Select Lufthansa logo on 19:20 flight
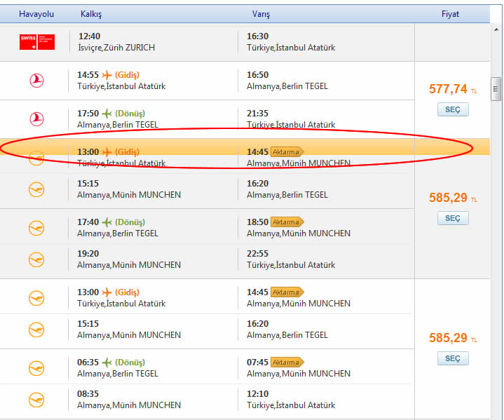504x420 pixels. point(36,259)
